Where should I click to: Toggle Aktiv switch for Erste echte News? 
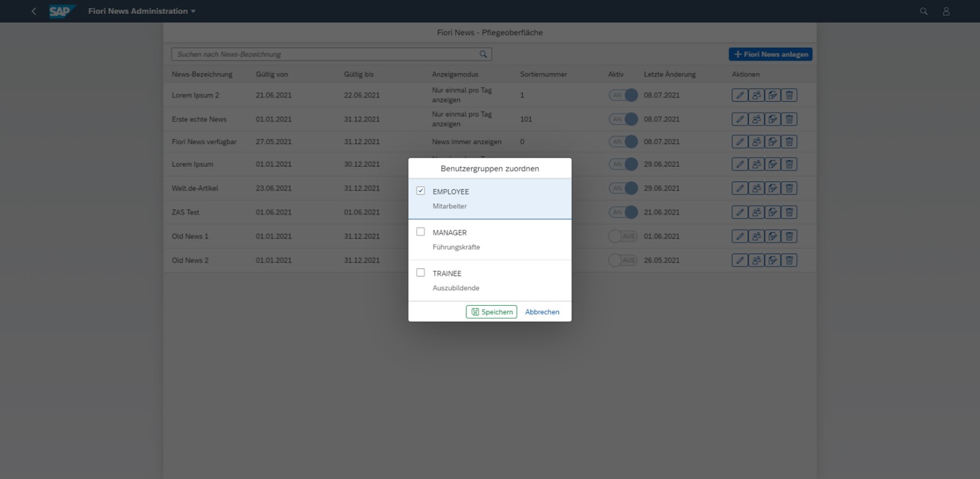pyautogui.click(x=623, y=119)
